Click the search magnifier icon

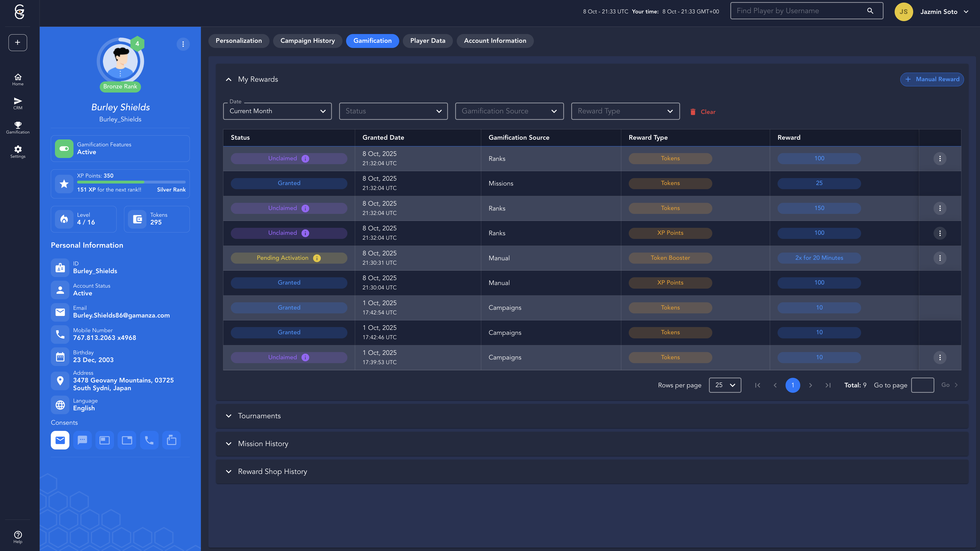[870, 11]
